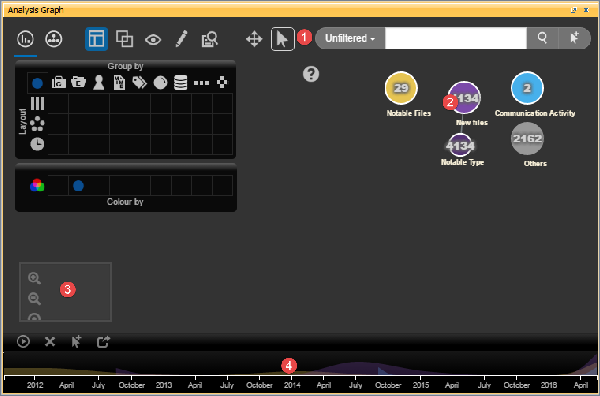This screenshot has height=396, width=600.
Task: Select the Notable Files node
Action: pyautogui.click(x=401, y=88)
